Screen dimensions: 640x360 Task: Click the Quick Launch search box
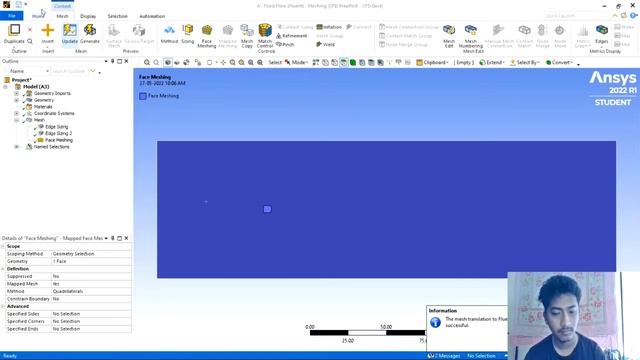click(x=576, y=16)
